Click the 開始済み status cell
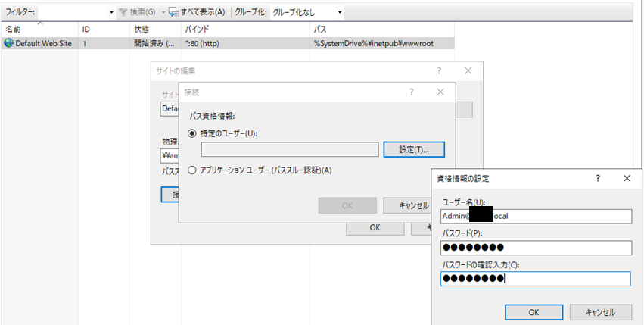Image resolution: width=644 pixels, height=325 pixels. pos(154,43)
